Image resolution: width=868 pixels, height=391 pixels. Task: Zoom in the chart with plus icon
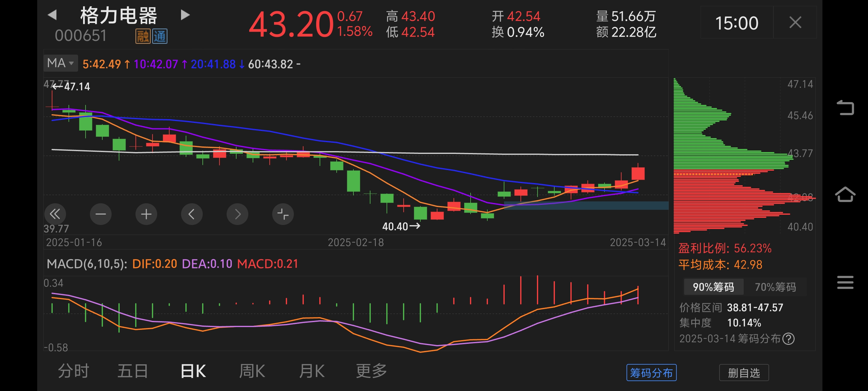[146, 214]
